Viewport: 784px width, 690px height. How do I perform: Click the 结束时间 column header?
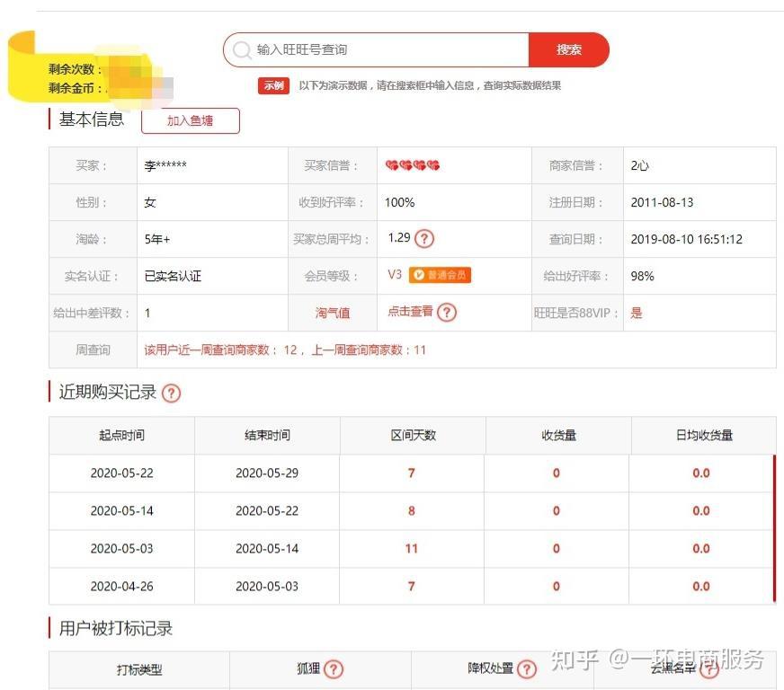tap(267, 435)
